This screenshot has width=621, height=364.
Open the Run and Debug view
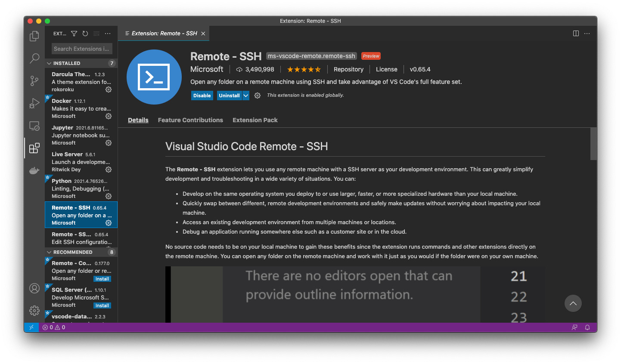34,103
